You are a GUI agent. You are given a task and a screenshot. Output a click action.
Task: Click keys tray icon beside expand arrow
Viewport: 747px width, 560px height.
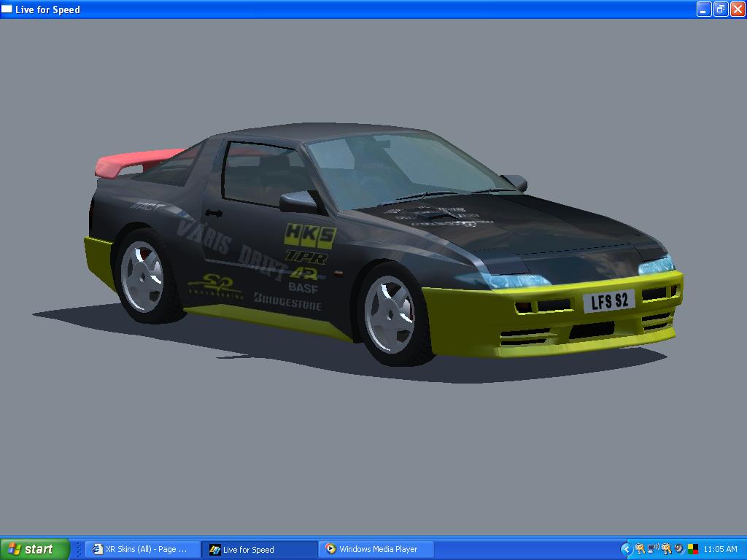(640, 549)
